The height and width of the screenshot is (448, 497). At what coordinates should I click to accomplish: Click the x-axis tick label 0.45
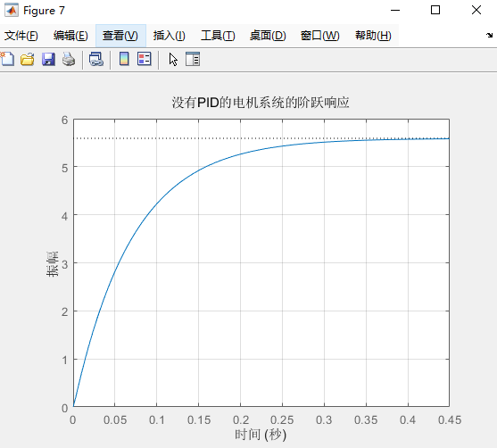click(450, 419)
